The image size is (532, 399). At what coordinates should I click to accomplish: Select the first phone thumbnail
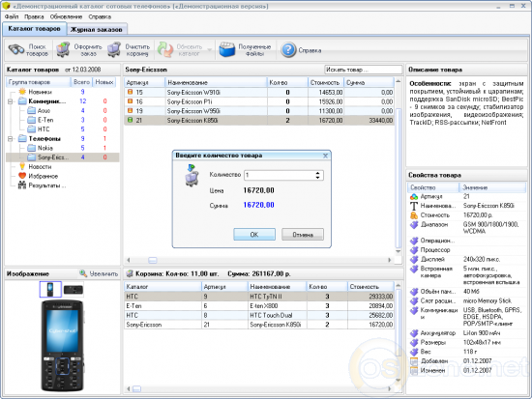50,290
